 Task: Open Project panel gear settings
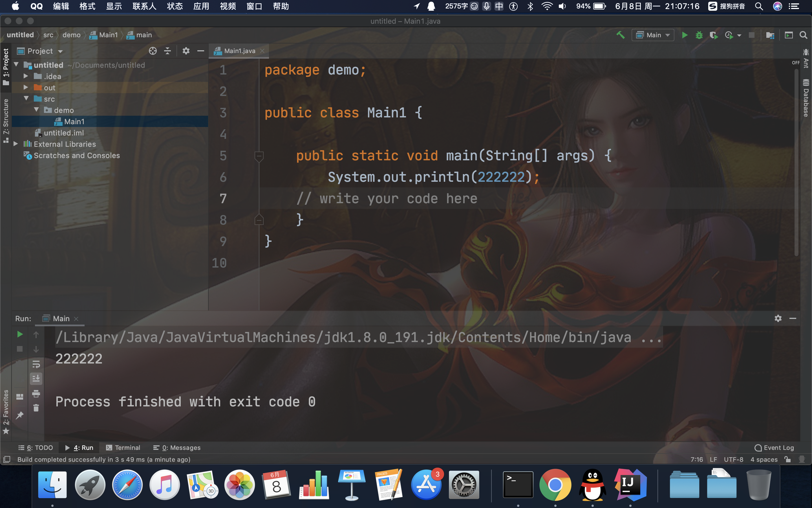186,51
